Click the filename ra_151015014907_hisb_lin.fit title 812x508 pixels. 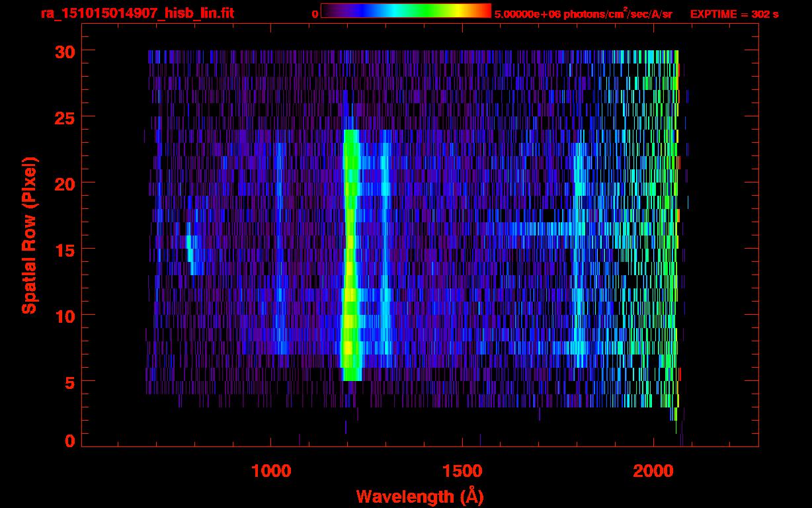pyautogui.click(x=137, y=13)
